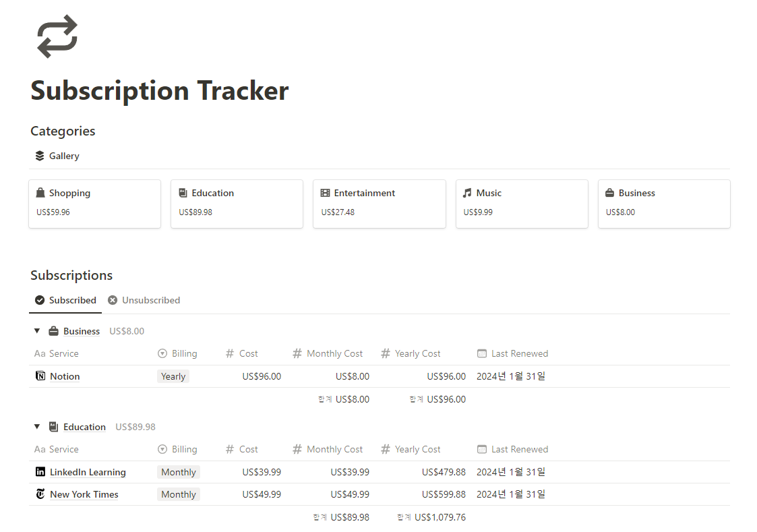Open the Business category card
The height and width of the screenshot is (532, 757).
664,204
